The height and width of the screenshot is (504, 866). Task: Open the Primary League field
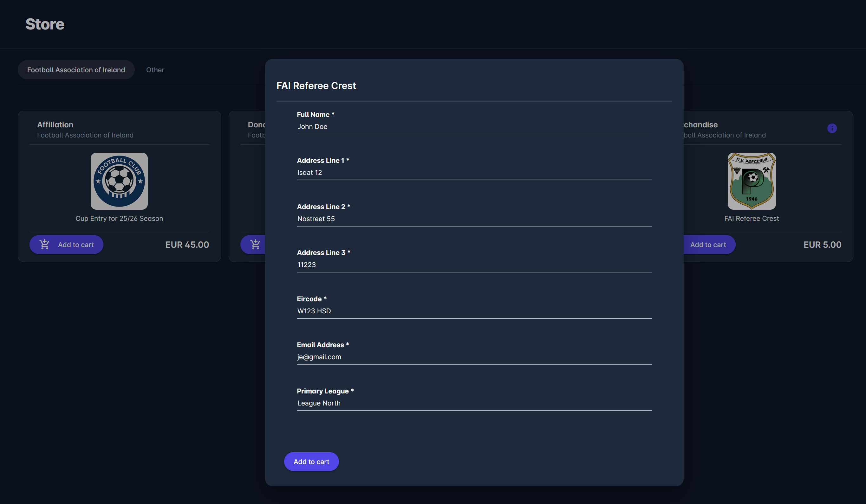pyautogui.click(x=474, y=403)
